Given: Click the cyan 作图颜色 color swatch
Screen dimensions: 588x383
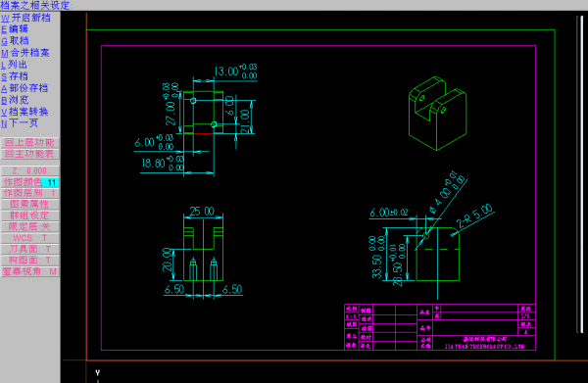Looking at the screenshot, I should tap(50, 182).
